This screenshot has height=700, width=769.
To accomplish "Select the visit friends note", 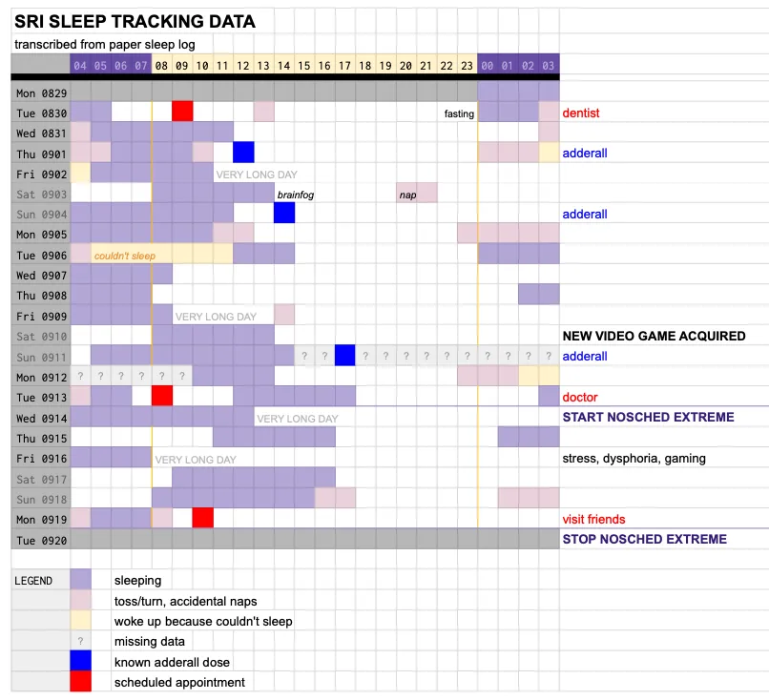I will click(x=593, y=519).
